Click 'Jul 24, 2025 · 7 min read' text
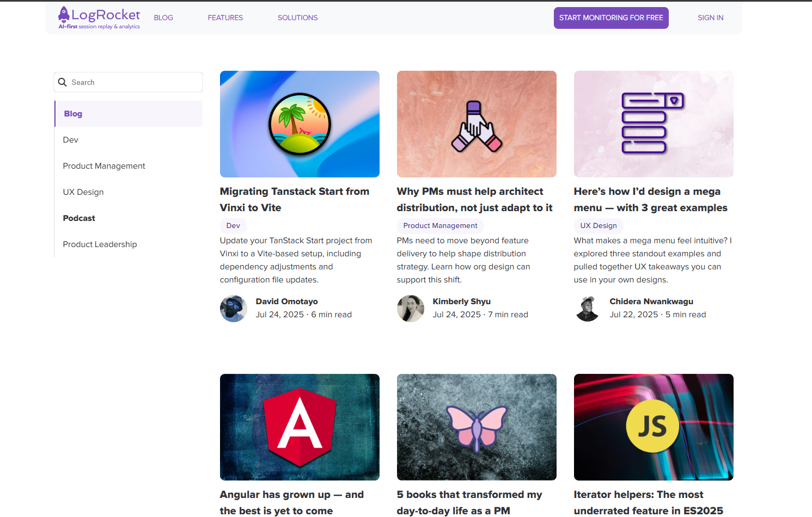812x517 pixels. [x=480, y=315]
